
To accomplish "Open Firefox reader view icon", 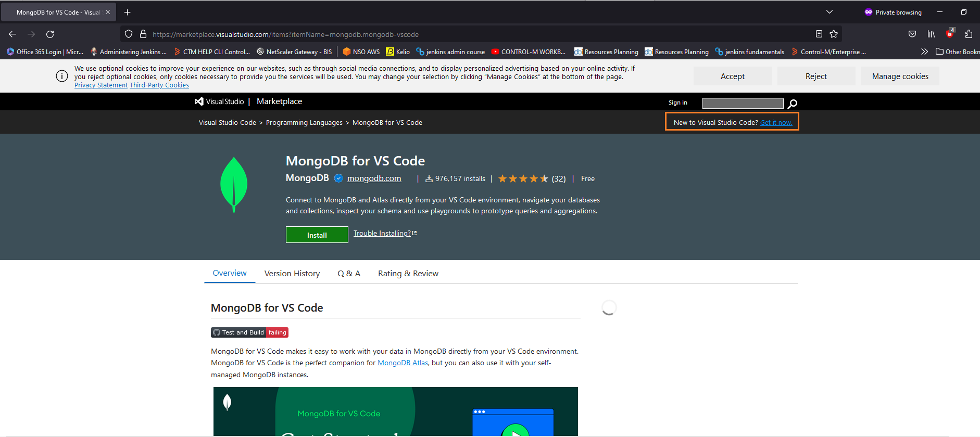I will pos(819,34).
